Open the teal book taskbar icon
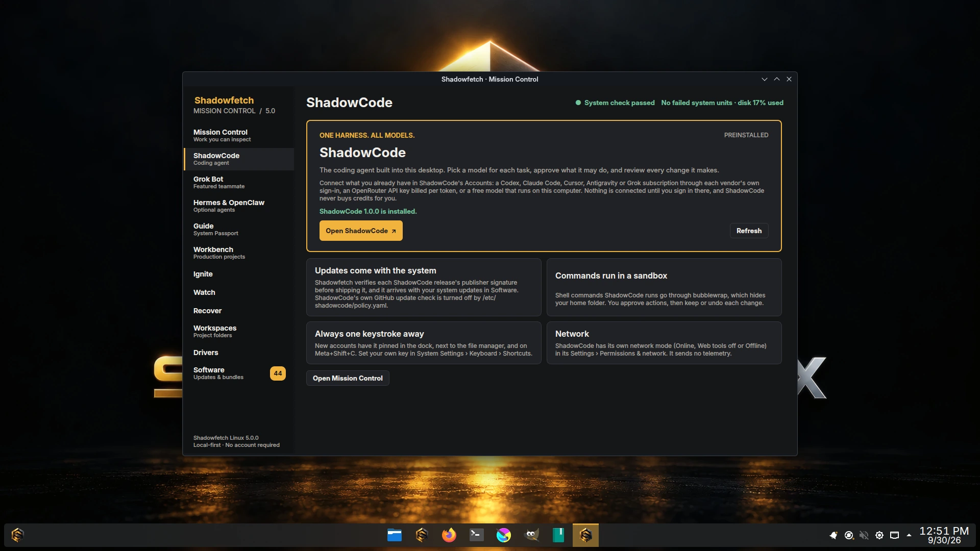The width and height of the screenshot is (980, 551). pos(558,535)
